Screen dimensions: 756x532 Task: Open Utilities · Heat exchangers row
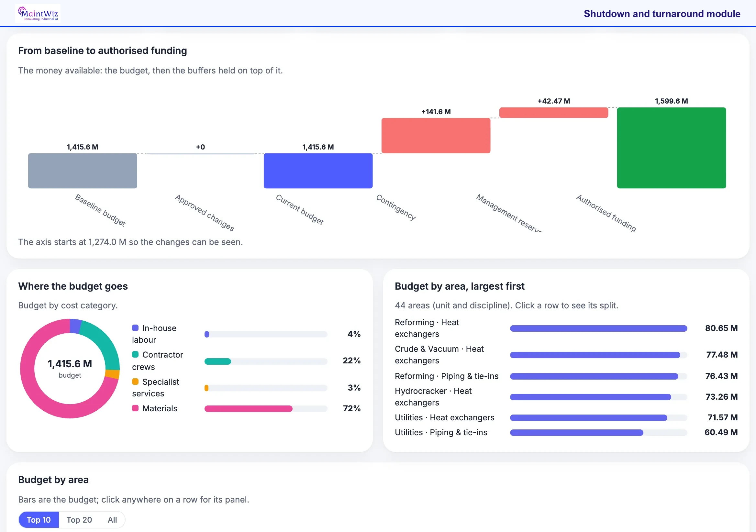566,418
